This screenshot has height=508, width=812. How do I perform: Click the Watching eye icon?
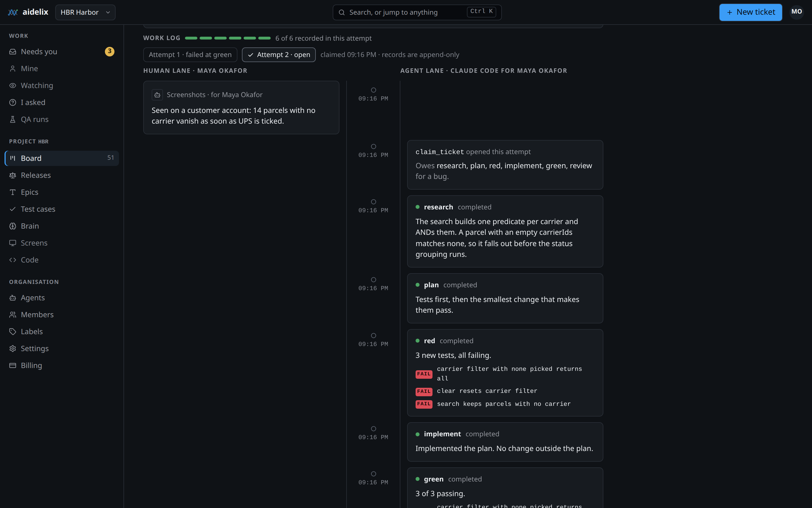pyautogui.click(x=13, y=86)
